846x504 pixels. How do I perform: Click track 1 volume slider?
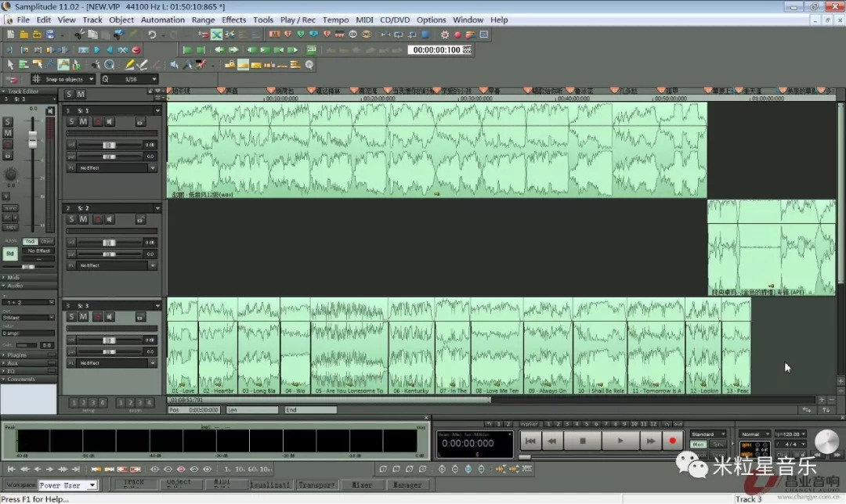[x=110, y=145]
